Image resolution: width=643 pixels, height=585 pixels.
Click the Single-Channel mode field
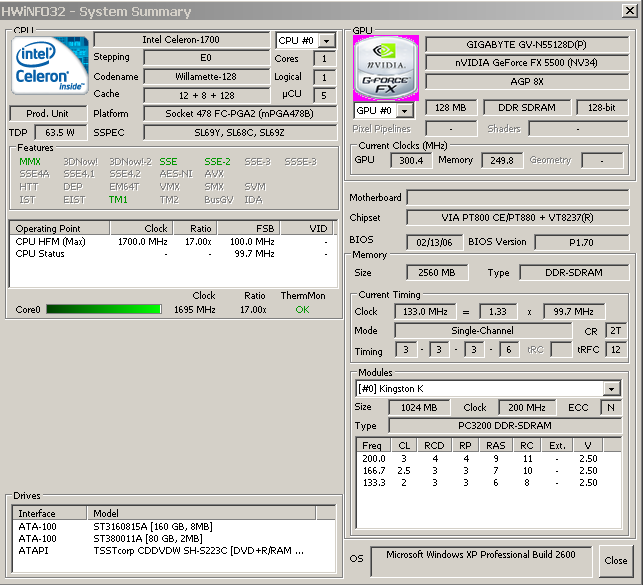(483, 331)
